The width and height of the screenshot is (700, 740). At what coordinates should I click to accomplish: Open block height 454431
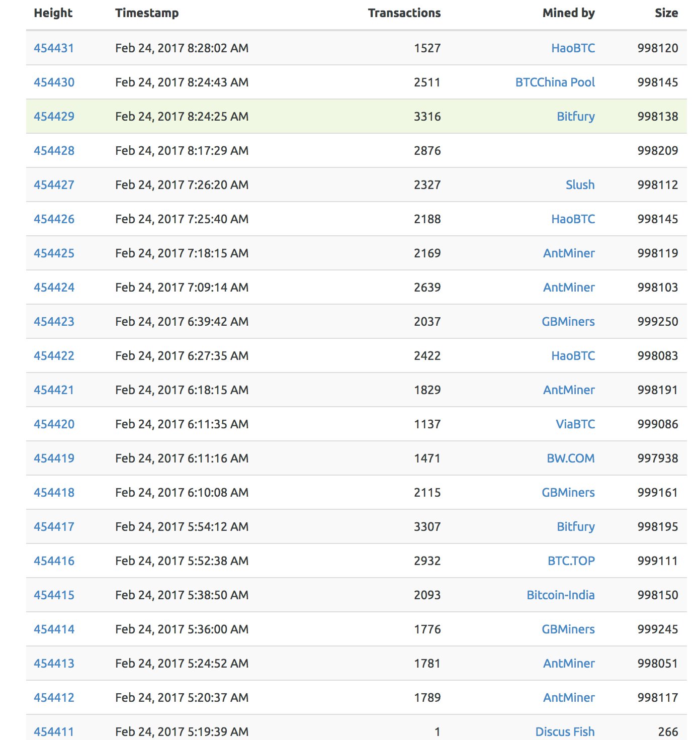point(54,48)
